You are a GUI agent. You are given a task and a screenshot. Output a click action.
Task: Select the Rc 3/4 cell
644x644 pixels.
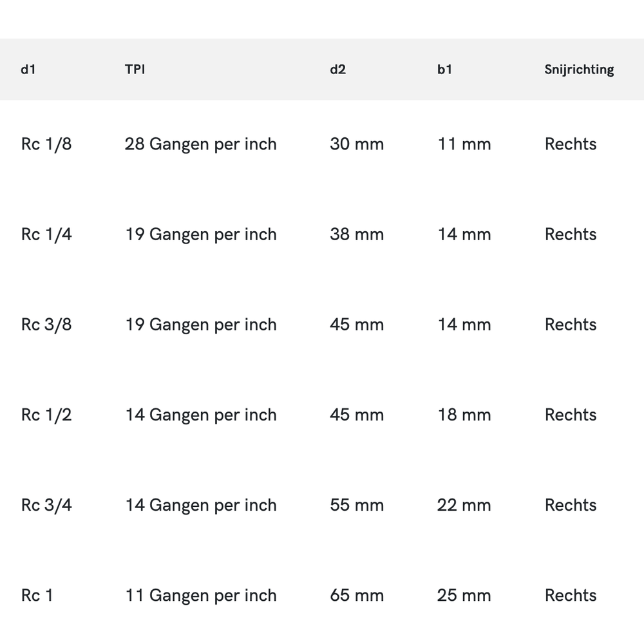[46, 505]
